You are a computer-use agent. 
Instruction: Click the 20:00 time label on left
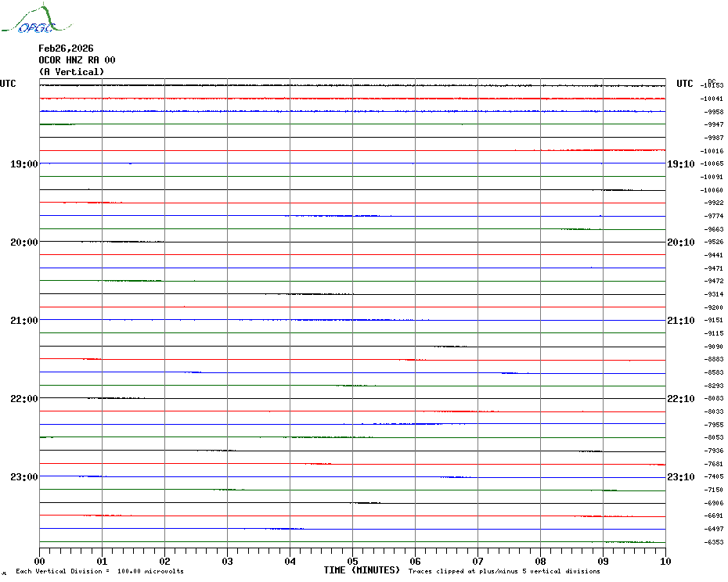23,242
